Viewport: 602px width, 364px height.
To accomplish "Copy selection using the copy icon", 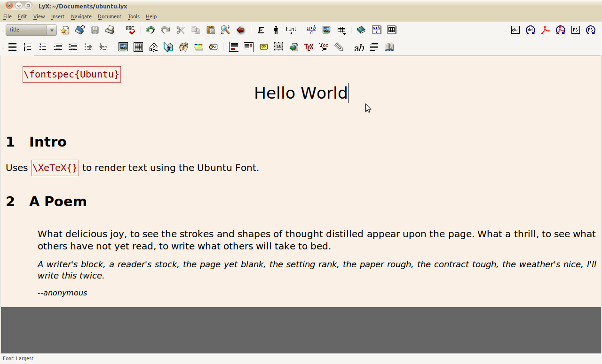I will pyautogui.click(x=196, y=30).
